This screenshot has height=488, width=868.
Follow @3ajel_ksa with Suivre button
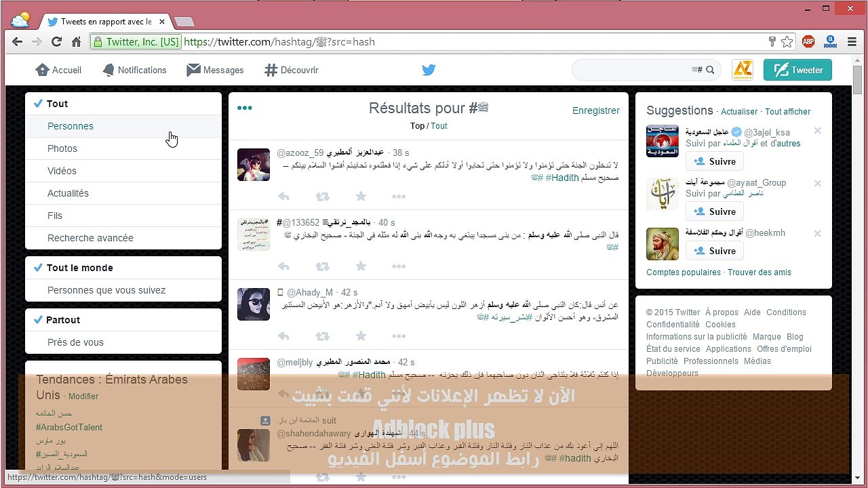click(x=715, y=161)
